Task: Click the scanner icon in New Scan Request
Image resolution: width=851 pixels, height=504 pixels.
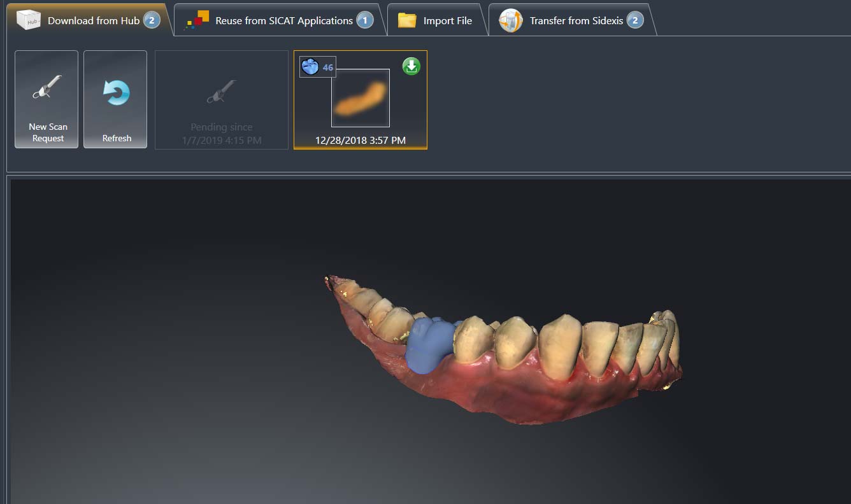Action: click(48, 87)
